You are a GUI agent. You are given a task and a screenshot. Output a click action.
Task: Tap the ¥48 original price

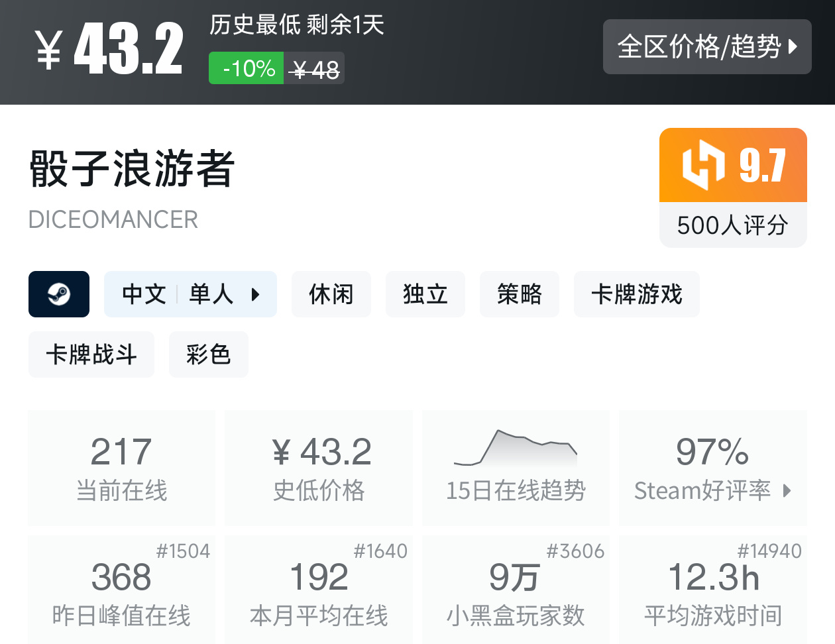(x=315, y=69)
